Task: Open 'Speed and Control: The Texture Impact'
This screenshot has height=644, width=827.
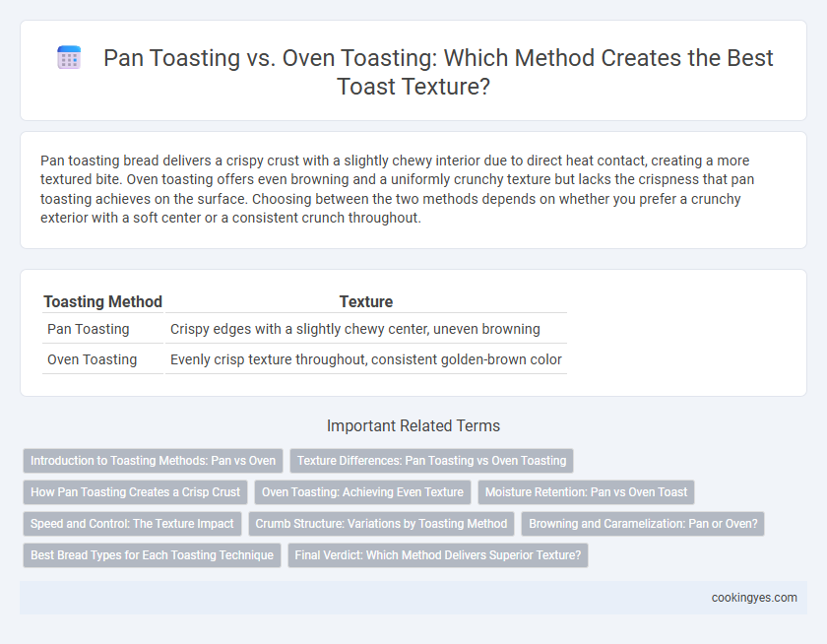Action: pos(132,524)
